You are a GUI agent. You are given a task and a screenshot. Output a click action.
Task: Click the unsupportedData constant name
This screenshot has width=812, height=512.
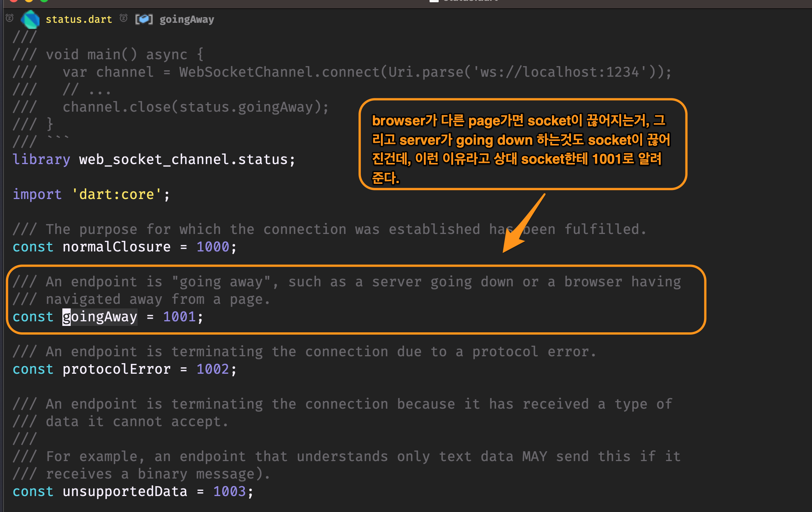click(x=125, y=491)
